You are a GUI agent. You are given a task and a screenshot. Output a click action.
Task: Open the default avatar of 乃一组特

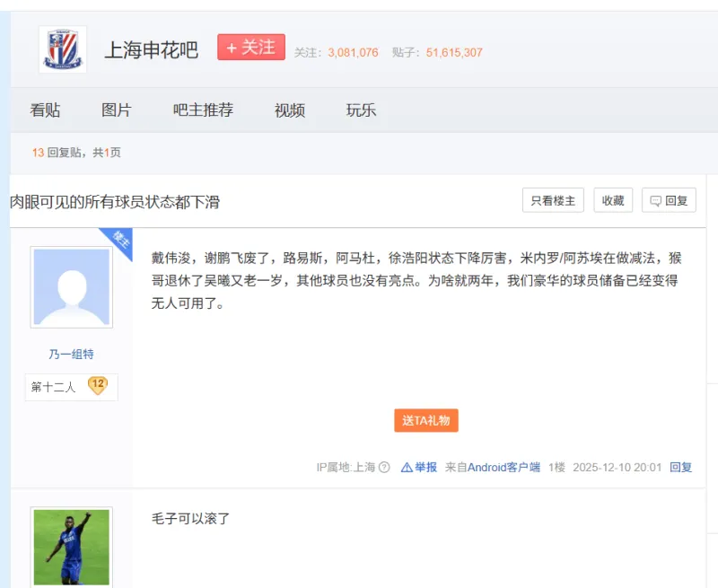click(x=71, y=288)
